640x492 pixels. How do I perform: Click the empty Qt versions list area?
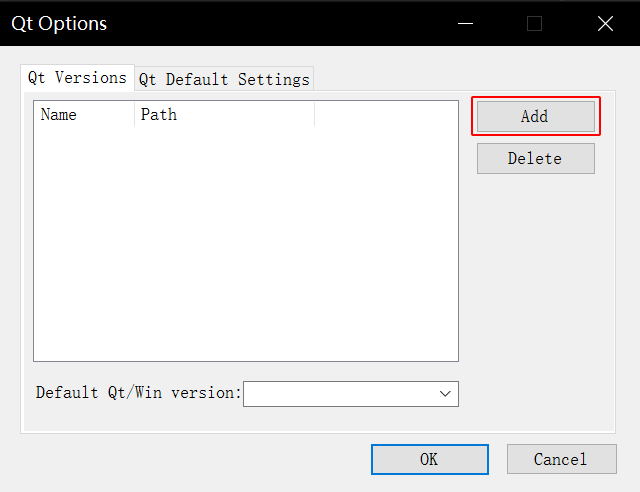pos(246,243)
